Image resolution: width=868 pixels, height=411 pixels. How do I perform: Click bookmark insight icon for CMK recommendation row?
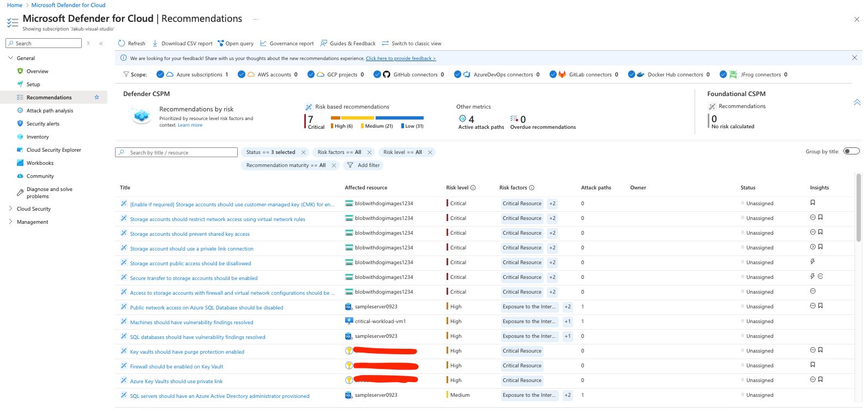(812, 202)
